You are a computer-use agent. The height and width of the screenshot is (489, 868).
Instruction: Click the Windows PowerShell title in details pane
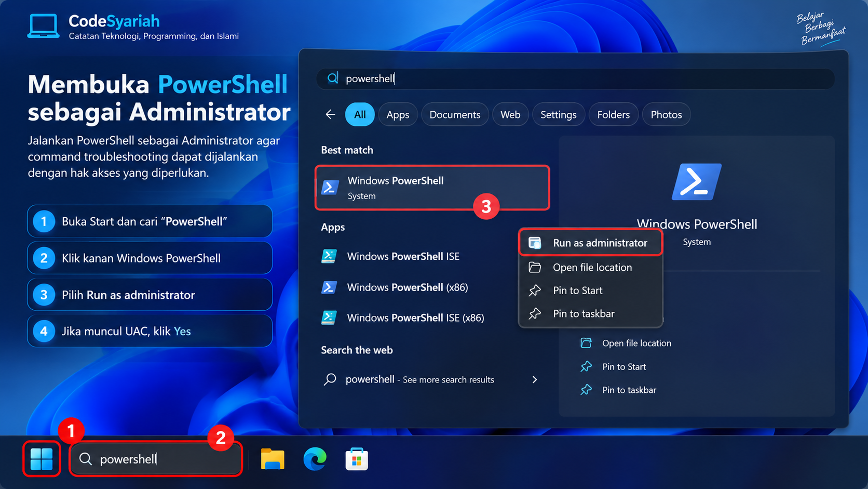[697, 224]
